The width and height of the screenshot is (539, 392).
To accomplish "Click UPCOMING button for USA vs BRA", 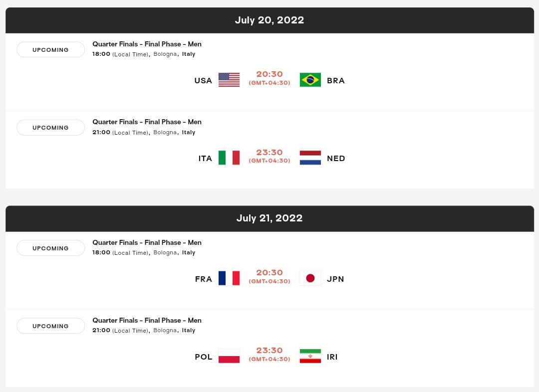I will coord(50,50).
